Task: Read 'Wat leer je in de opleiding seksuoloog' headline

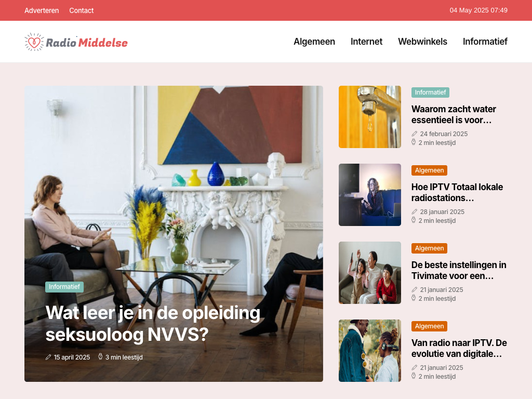Action: [153, 323]
